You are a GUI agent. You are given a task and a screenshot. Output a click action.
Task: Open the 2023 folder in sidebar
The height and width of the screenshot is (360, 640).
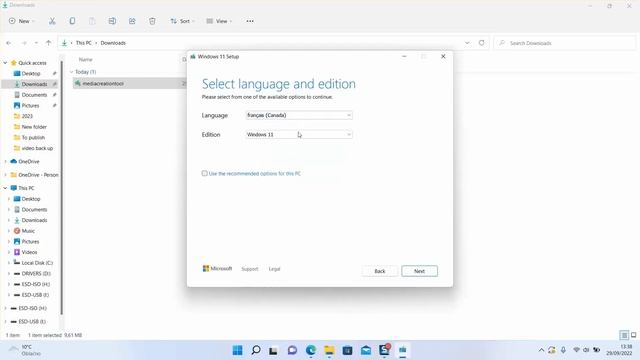coord(27,116)
